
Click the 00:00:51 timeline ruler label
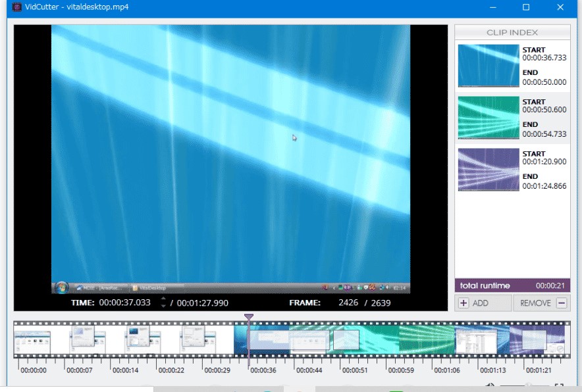coord(355,370)
